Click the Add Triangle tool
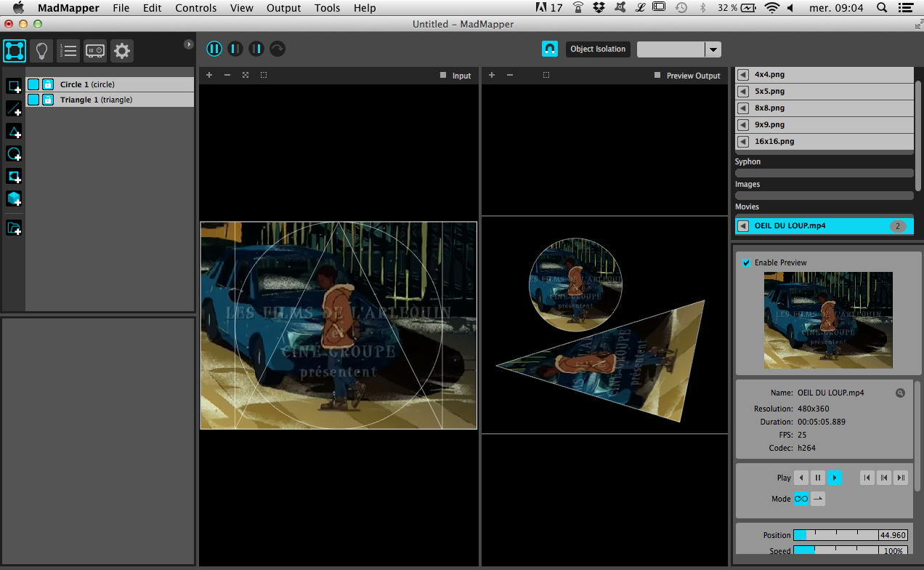The height and width of the screenshot is (570, 924). (x=14, y=132)
